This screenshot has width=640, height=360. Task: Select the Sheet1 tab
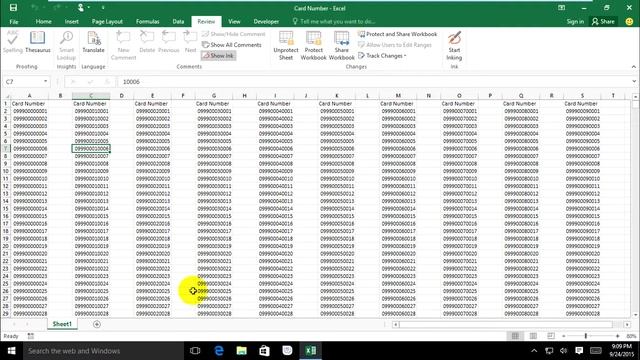tap(62, 324)
